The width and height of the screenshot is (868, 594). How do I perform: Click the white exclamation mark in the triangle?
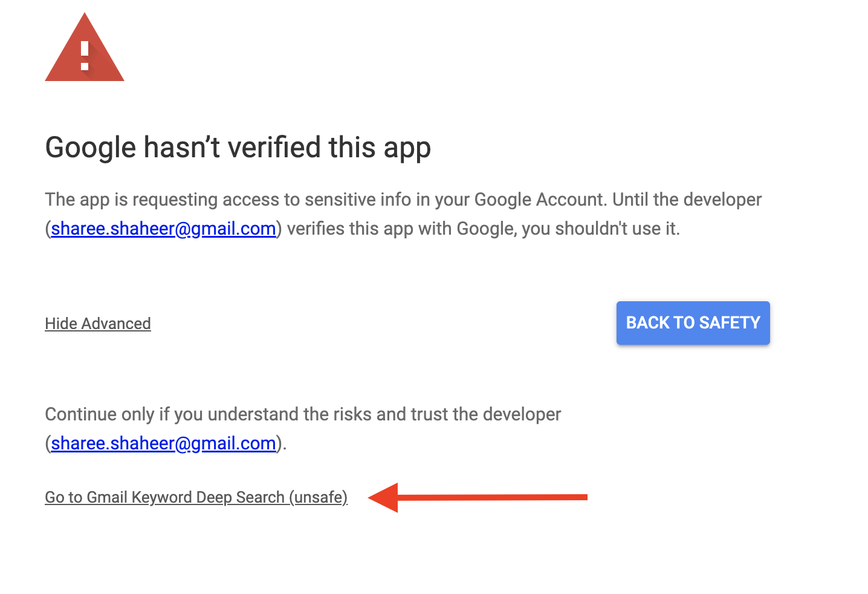point(85,56)
